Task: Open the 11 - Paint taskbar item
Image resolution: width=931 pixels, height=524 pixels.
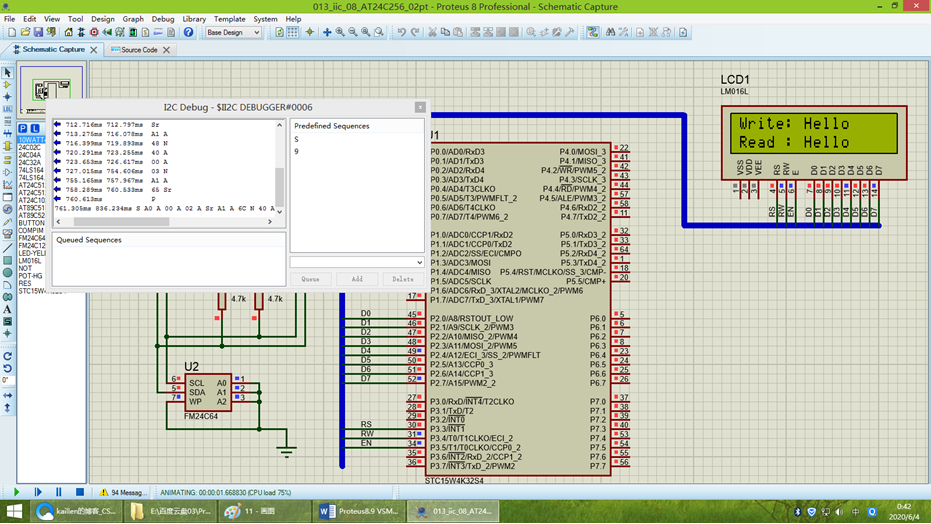Action: (x=265, y=512)
